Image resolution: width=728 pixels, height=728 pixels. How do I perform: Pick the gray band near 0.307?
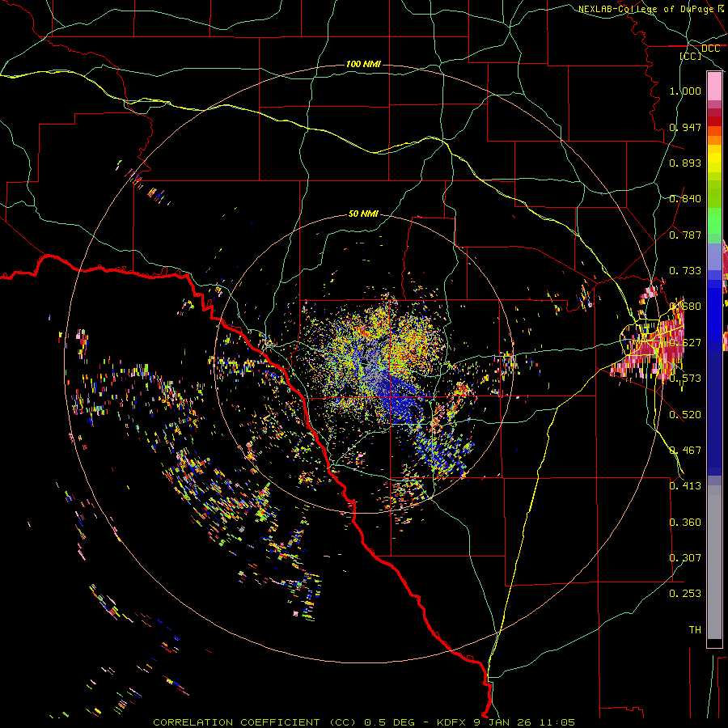(x=714, y=562)
